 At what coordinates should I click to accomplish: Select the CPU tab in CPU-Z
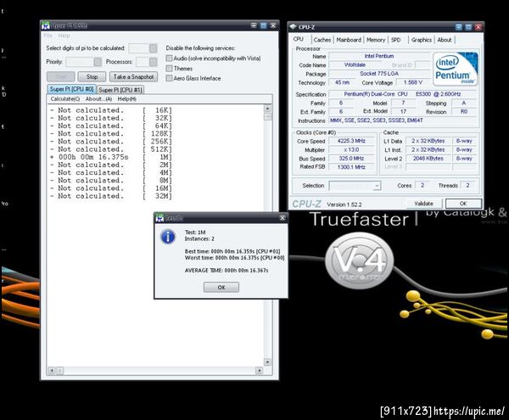pos(299,39)
